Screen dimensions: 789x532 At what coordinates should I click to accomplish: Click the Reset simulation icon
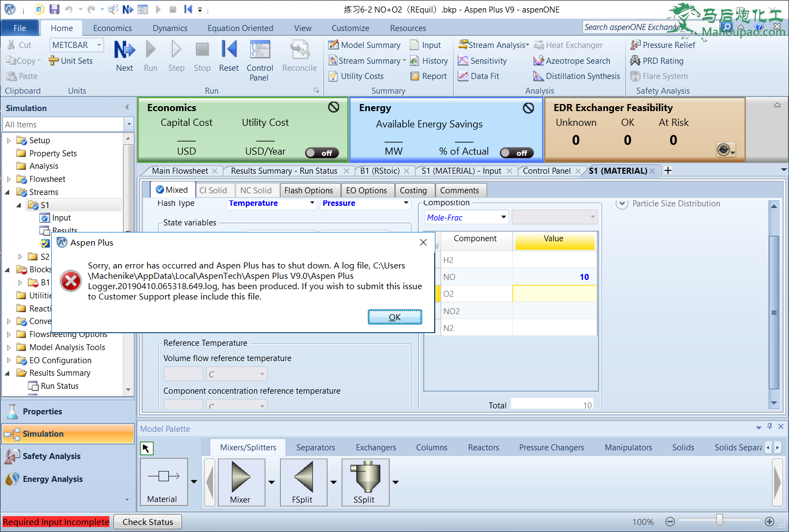229,56
